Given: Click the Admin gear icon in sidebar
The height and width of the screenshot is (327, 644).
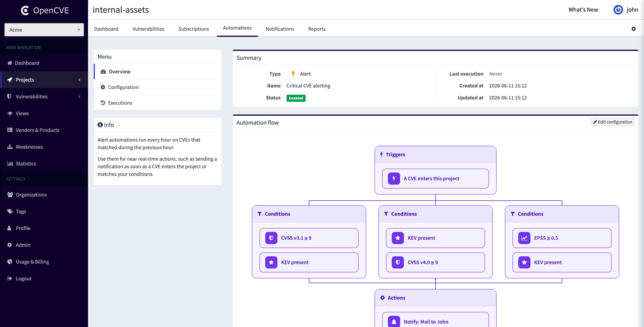Looking at the screenshot, I should (10, 245).
